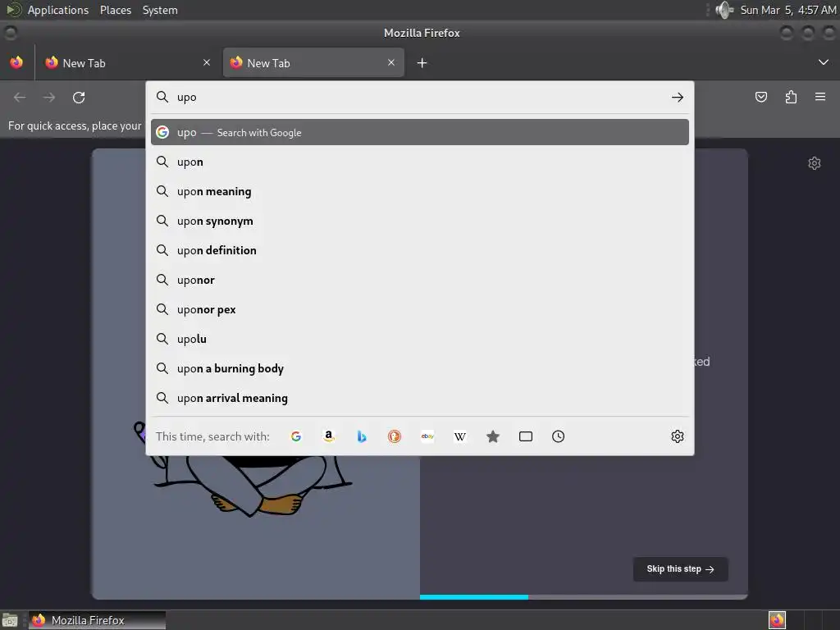Screen dimensions: 840x630
Task: Search in History clock icon
Action: coord(558,436)
